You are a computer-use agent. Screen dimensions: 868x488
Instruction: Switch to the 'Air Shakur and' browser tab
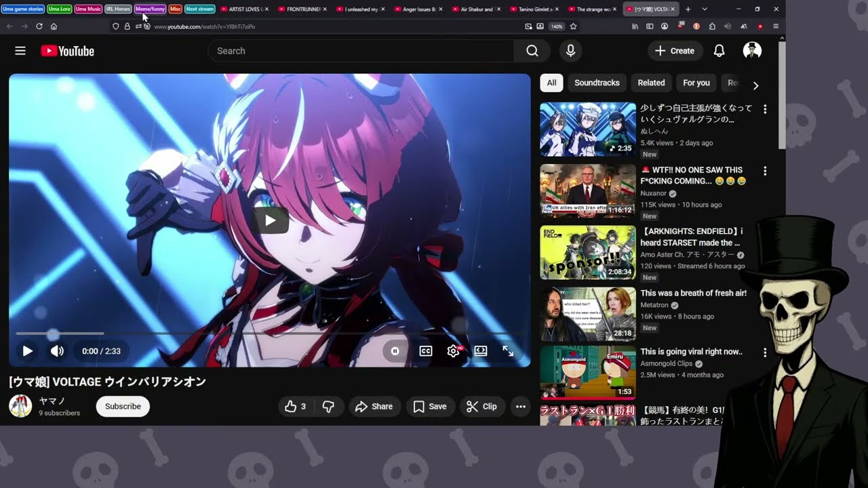click(x=477, y=9)
